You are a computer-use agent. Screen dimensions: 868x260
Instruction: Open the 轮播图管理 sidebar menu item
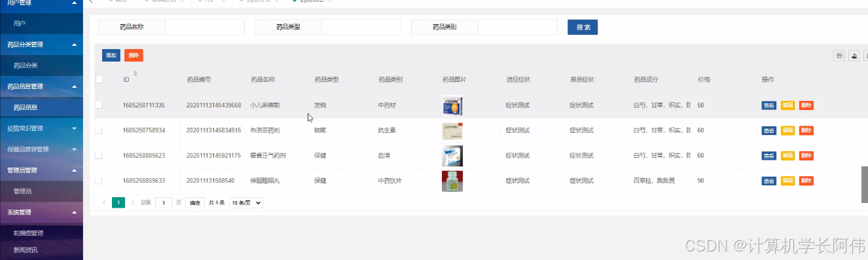pos(41,233)
